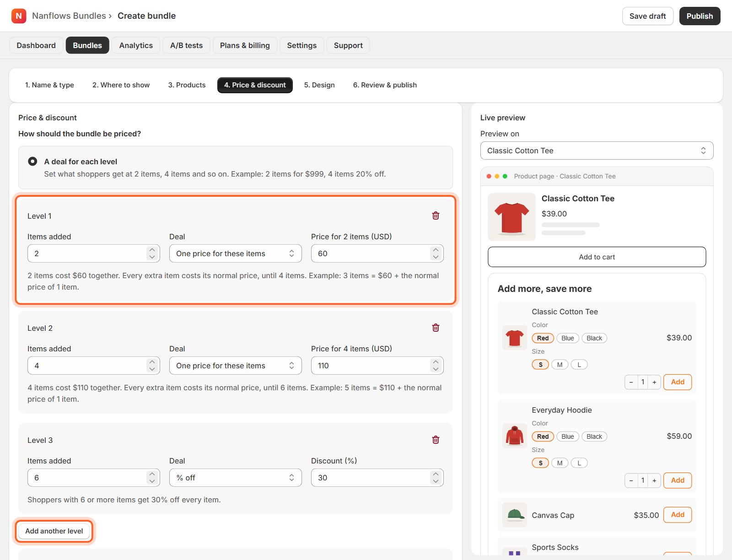Click Add to cart in preview
Screen dimensions: 732x560
(x=597, y=257)
